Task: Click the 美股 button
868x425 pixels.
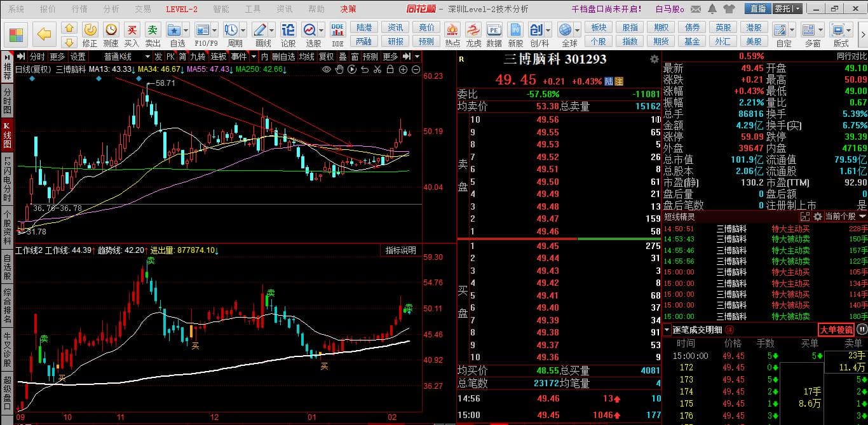Action: (754, 41)
